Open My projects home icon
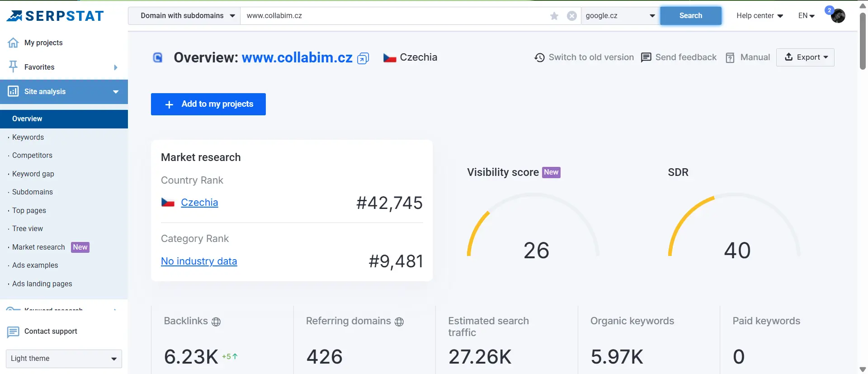The image size is (868, 374). pos(13,43)
